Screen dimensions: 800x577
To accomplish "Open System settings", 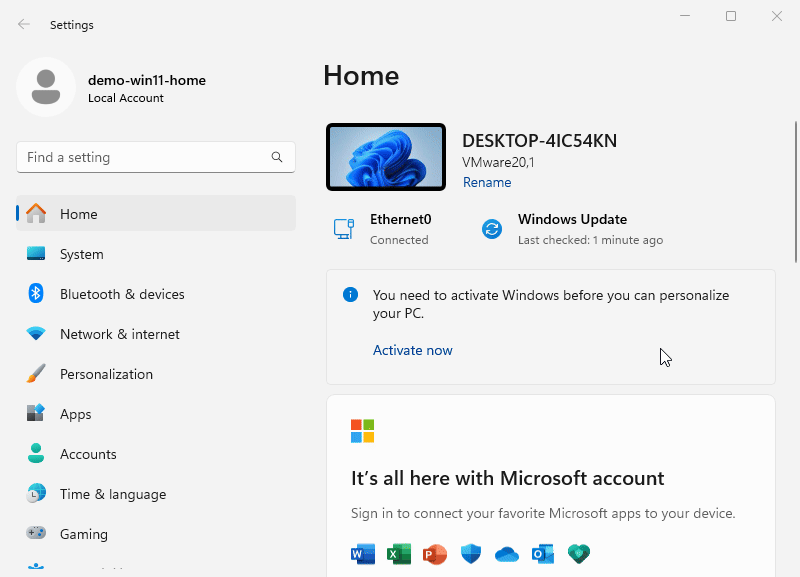I will tap(156, 254).
